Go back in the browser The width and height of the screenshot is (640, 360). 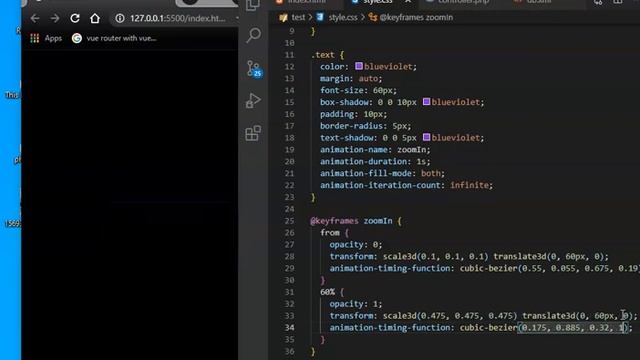(x=35, y=18)
